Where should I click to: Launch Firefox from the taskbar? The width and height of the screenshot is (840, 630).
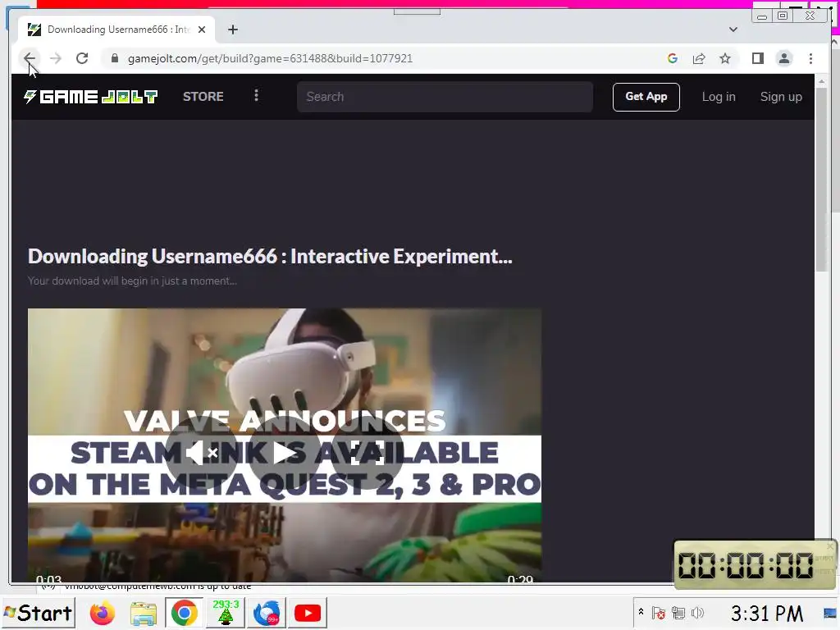[103, 613]
